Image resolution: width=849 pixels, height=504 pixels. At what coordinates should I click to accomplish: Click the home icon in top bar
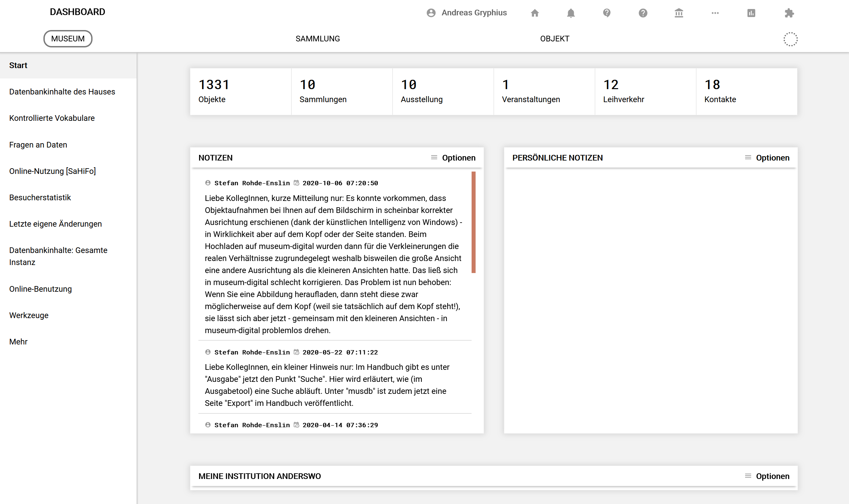point(535,13)
